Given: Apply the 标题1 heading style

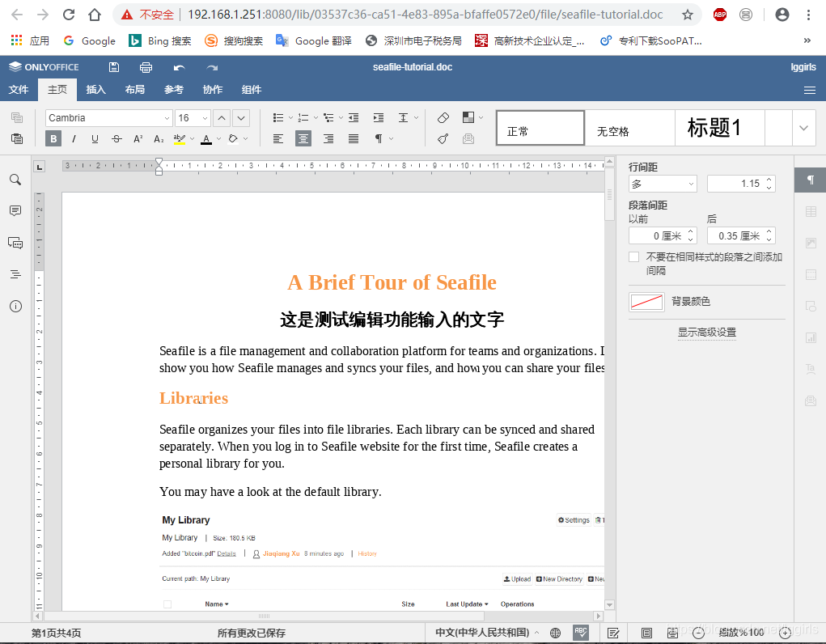Looking at the screenshot, I should [719, 128].
